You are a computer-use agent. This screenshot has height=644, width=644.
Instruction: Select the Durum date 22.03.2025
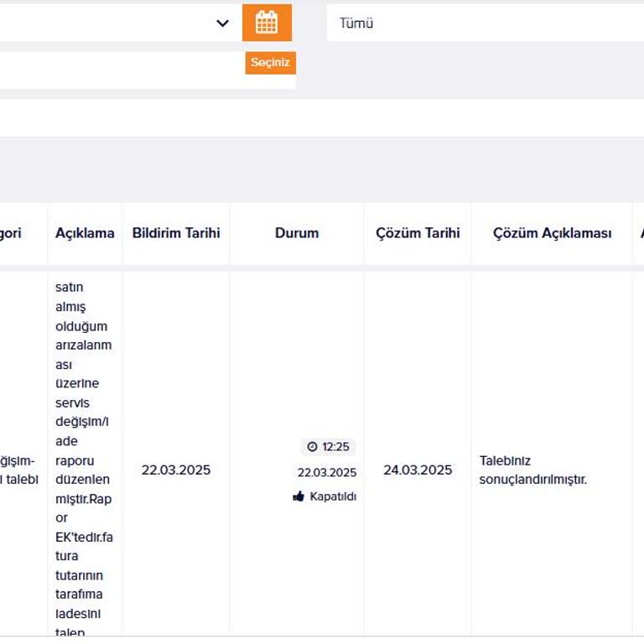tap(327, 472)
